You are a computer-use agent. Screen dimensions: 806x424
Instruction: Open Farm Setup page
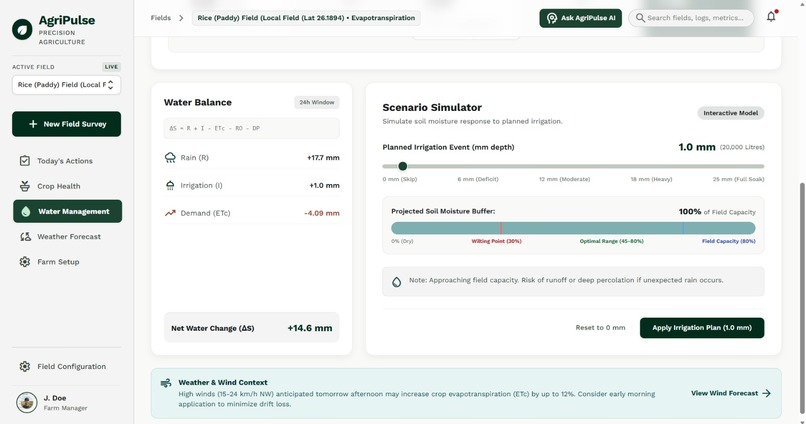click(67, 262)
